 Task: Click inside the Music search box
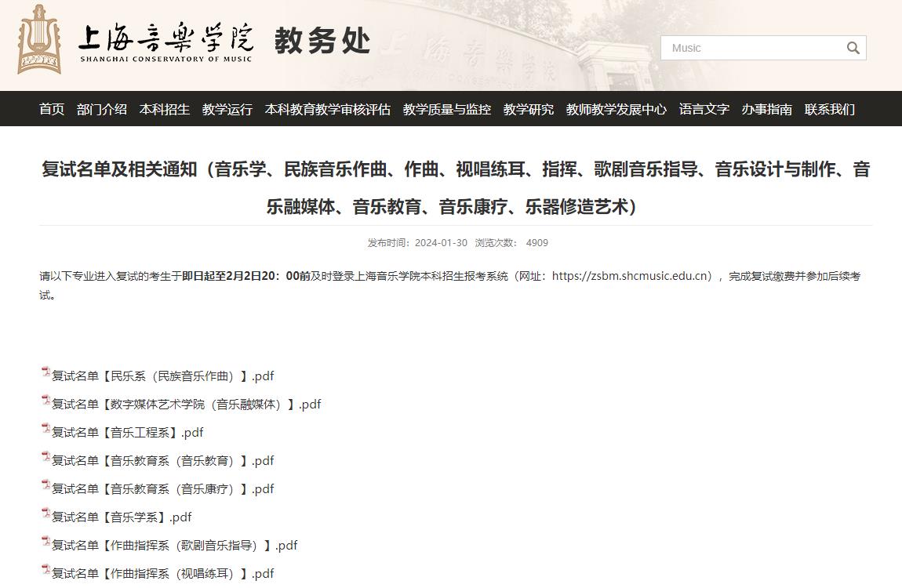(745, 47)
